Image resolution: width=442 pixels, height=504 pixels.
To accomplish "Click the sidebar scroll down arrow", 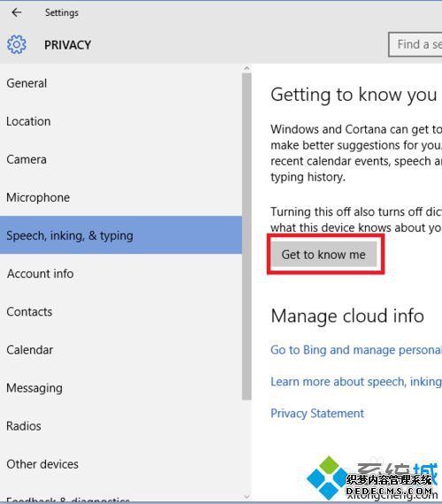I will click(247, 497).
